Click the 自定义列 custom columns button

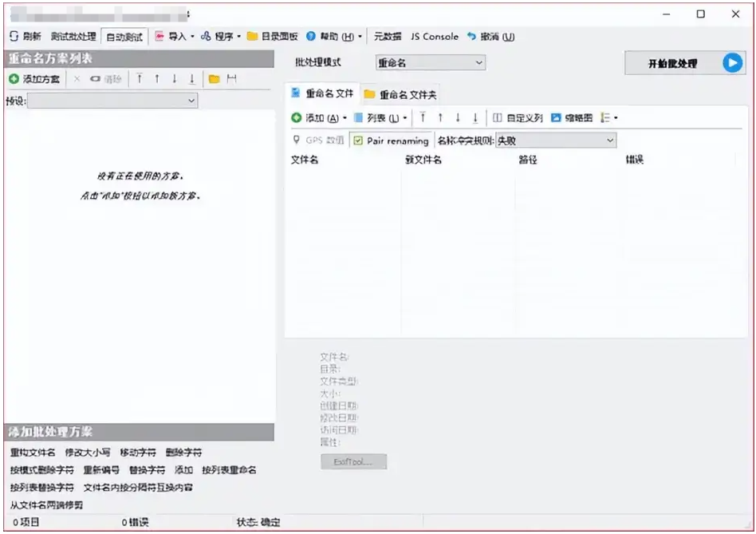coord(518,117)
